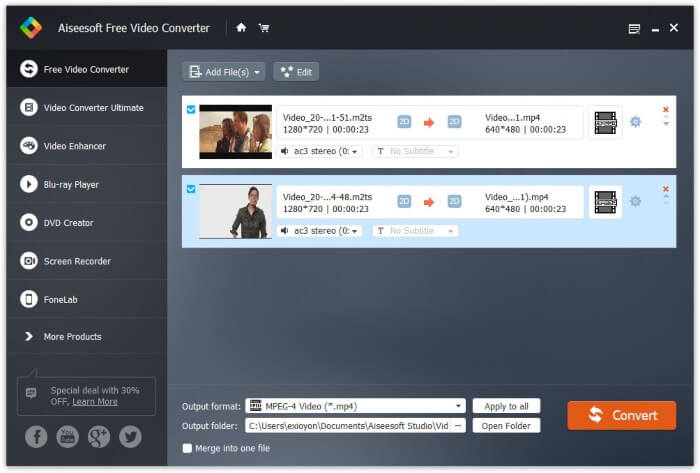Click source 2D icon for Video_20-...4-48.m2ts
The image size is (700, 473).
(404, 201)
